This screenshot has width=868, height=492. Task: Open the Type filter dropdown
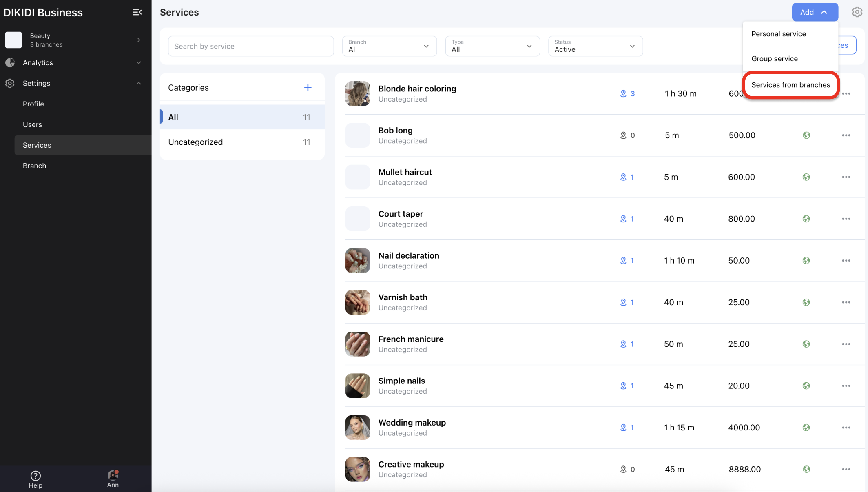coord(492,46)
